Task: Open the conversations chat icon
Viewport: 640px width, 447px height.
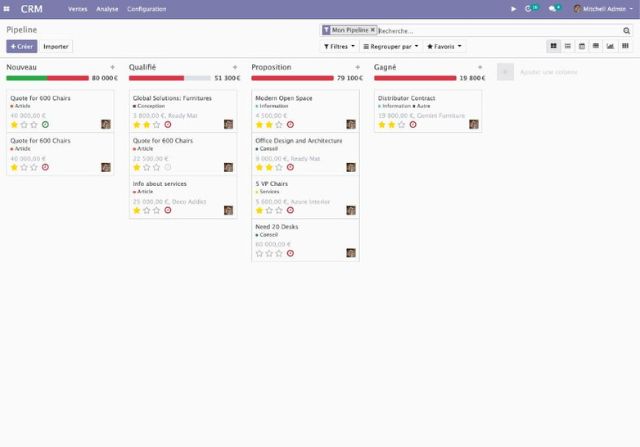Action: point(552,9)
